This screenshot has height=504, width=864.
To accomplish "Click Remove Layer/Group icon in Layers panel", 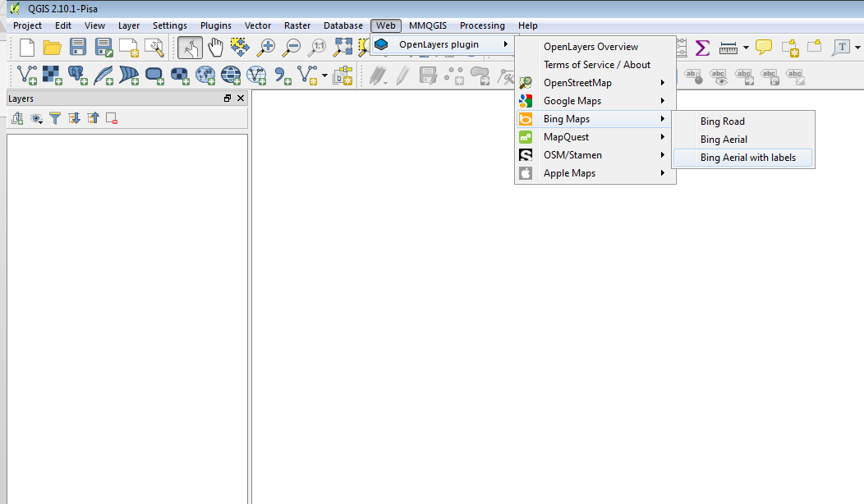I will click(112, 118).
